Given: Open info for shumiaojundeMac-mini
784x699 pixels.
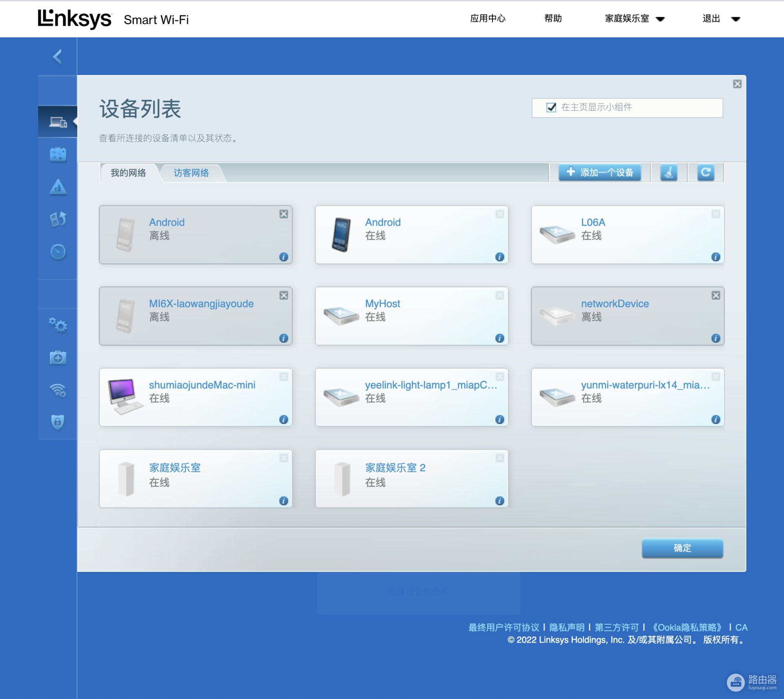Looking at the screenshot, I should pyautogui.click(x=284, y=419).
